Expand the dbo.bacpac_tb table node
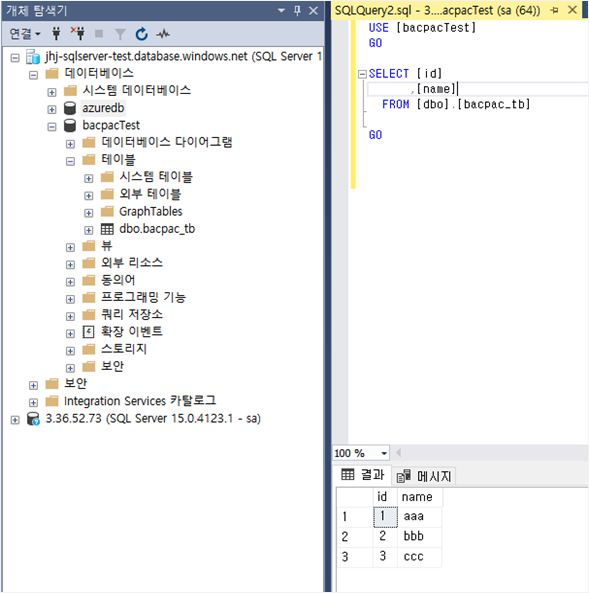 tap(89, 230)
